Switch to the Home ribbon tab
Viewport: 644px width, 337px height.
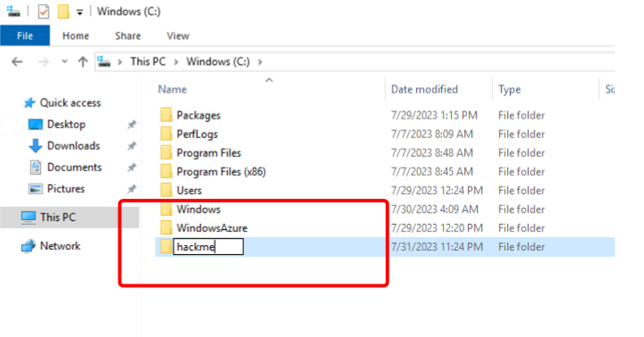click(x=75, y=36)
